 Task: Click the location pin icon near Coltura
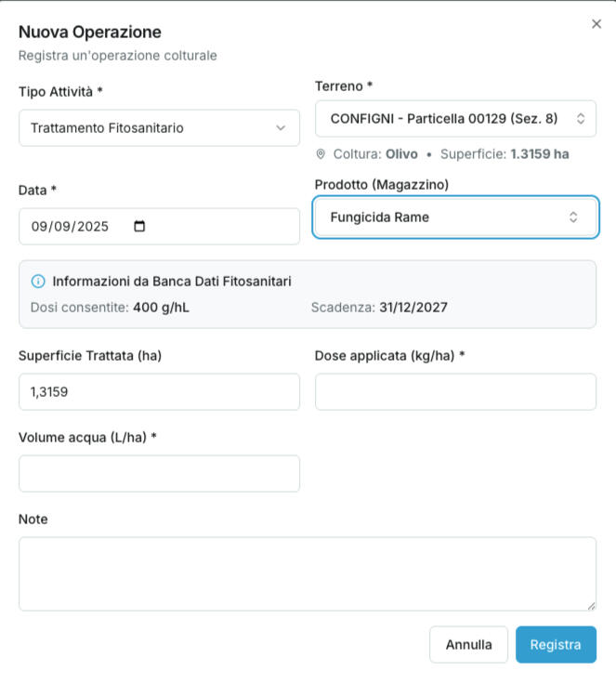321,154
